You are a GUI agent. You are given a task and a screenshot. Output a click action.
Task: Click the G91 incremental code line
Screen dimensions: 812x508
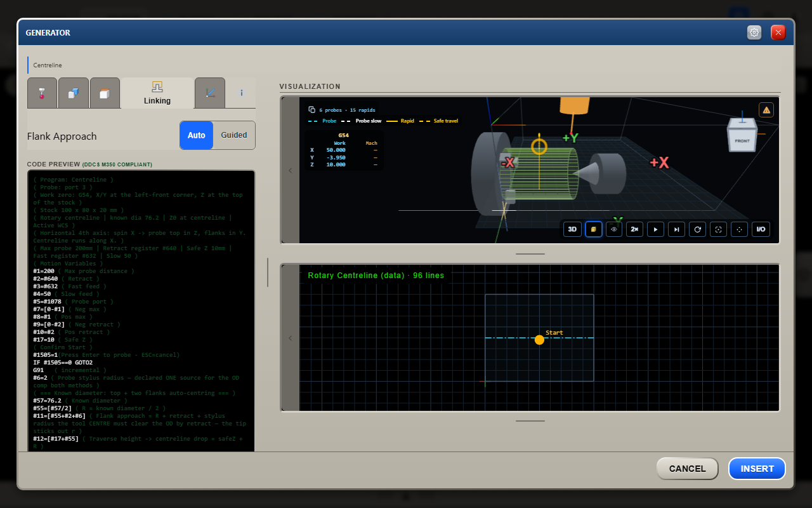pos(70,370)
